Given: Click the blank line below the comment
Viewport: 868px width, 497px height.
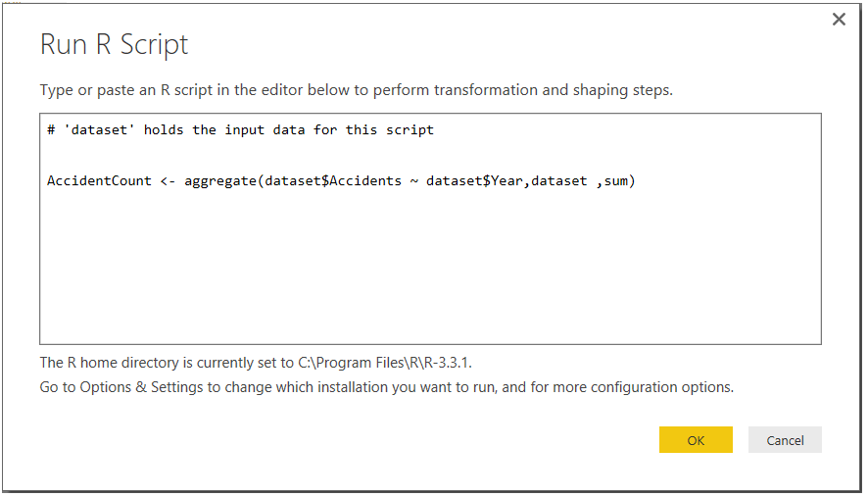Looking at the screenshot, I should pyautogui.click(x=294, y=155).
